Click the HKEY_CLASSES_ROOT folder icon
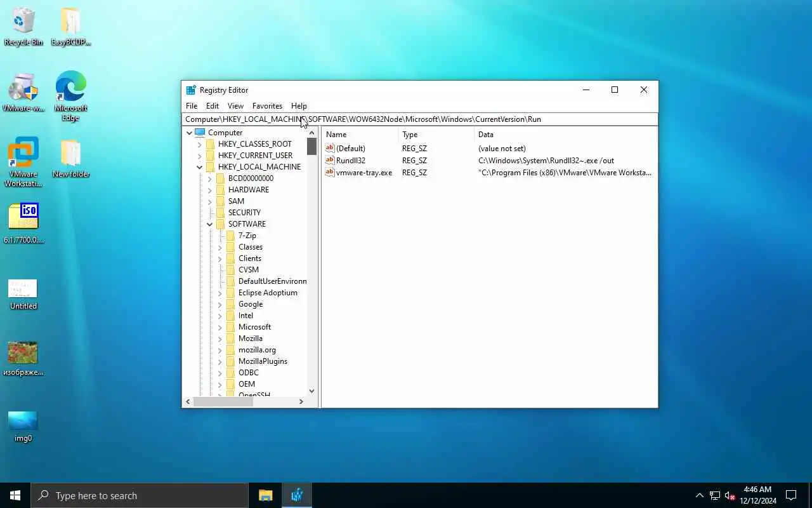The height and width of the screenshot is (508, 812). tap(211, 144)
